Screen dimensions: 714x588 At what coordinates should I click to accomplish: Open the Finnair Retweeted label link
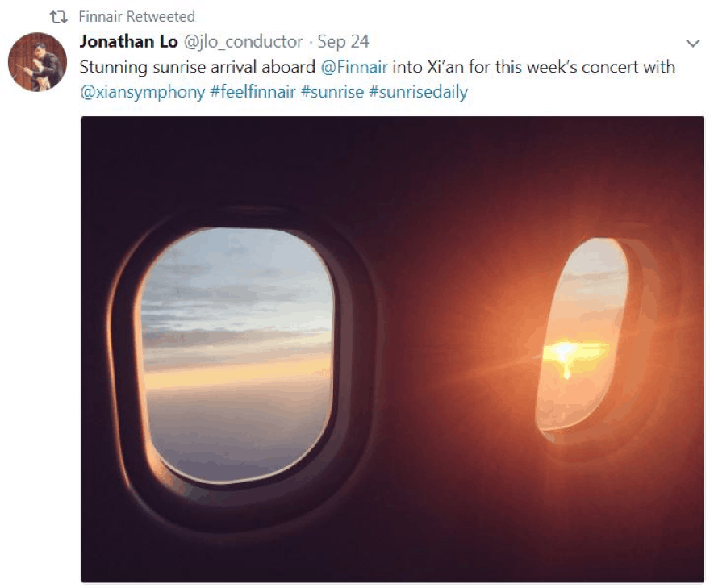136,17
